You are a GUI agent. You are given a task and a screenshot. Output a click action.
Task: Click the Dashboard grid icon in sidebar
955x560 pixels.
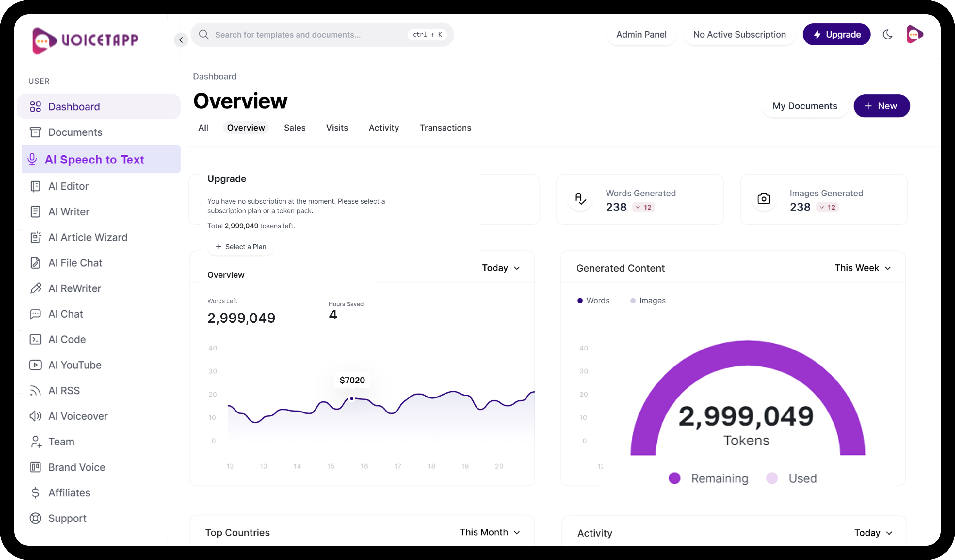[x=35, y=107]
